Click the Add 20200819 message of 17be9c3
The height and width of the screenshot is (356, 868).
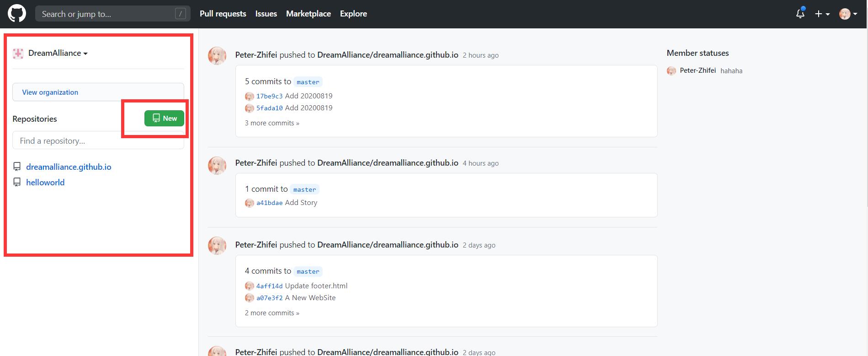[309, 96]
